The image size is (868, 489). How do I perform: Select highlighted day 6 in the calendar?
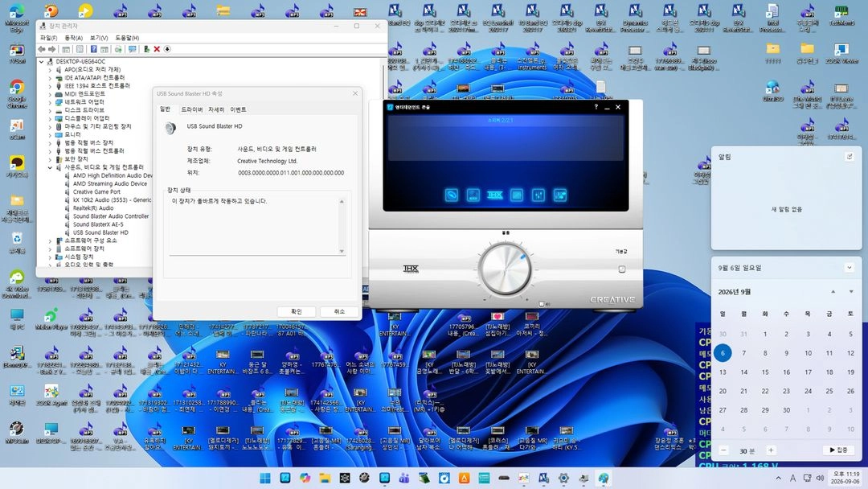723,353
